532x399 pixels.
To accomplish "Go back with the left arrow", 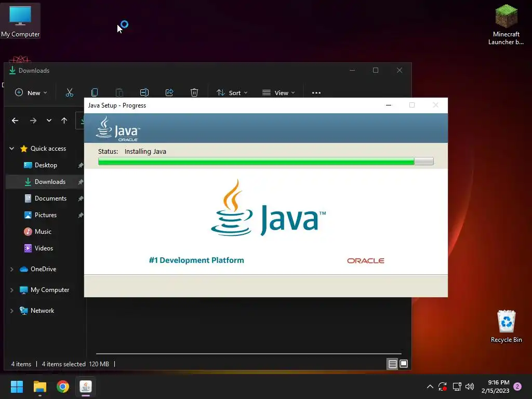I will pyautogui.click(x=15, y=121).
